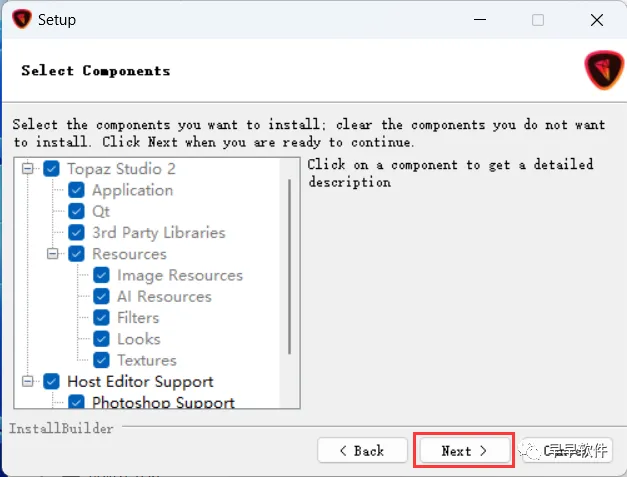Select the 3rd Party Libraries label
This screenshot has width=627, height=477.
(159, 233)
